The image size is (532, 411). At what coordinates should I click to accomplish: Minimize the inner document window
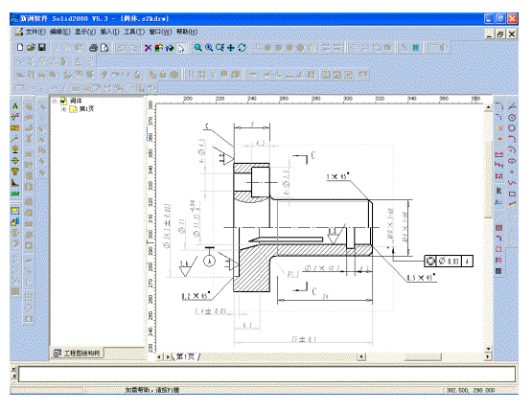pyautogui.click(x=489, y=34)
